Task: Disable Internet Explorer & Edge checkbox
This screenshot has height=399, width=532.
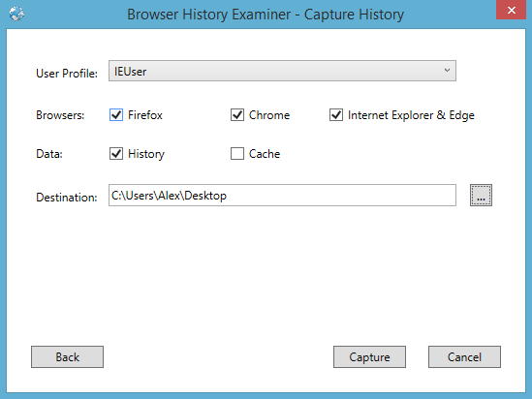Action: click(x=336, y=115)
